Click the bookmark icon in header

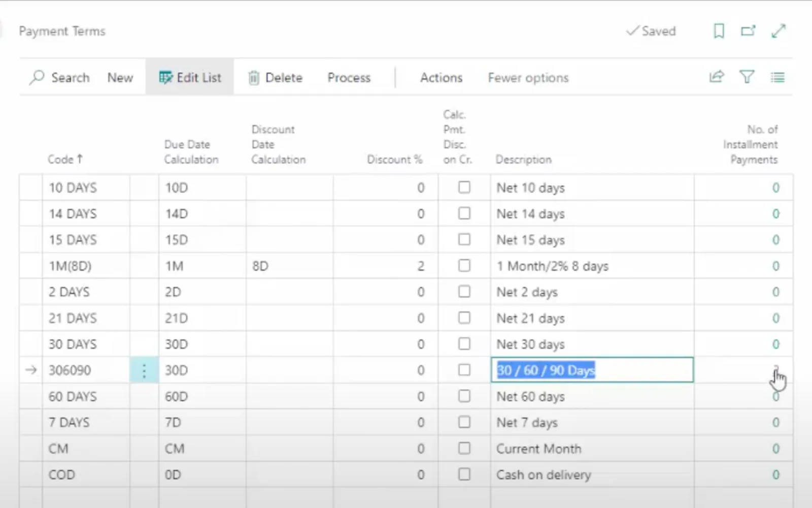(x=719, y=31)
